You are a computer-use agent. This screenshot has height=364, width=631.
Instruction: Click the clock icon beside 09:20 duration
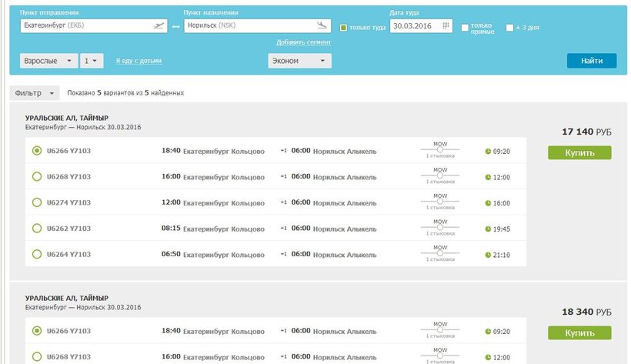[488, 151]
